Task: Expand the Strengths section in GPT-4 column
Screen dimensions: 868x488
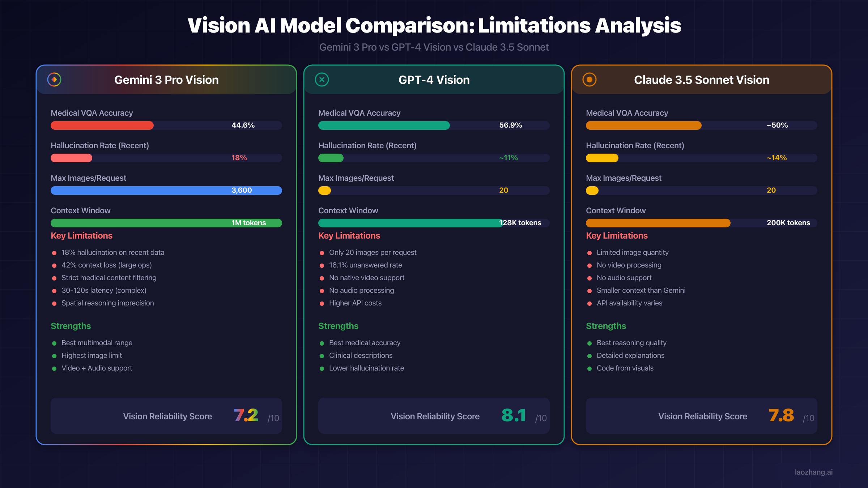Action: point(339,326)
